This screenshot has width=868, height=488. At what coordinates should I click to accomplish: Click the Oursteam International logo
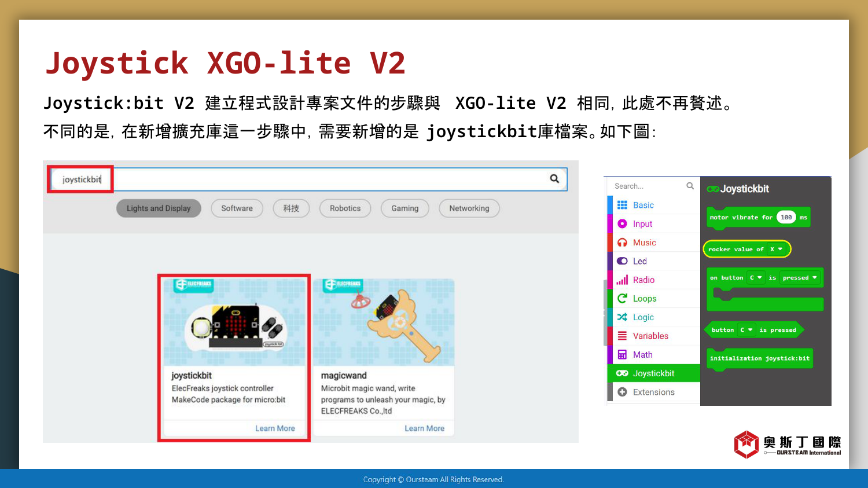(x=788, y=445)
